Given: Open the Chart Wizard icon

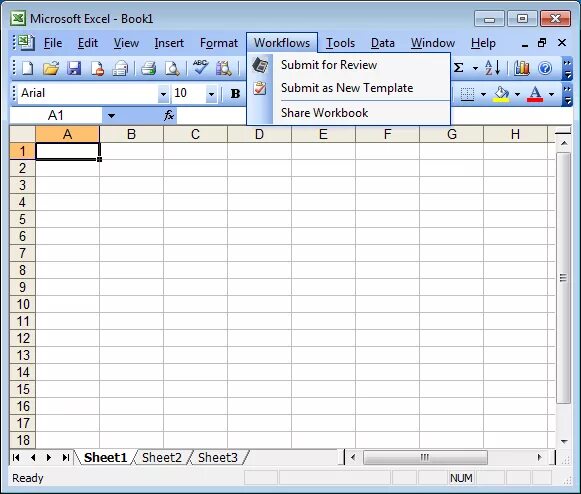Looking at the screenshot, I should [522, 68].
